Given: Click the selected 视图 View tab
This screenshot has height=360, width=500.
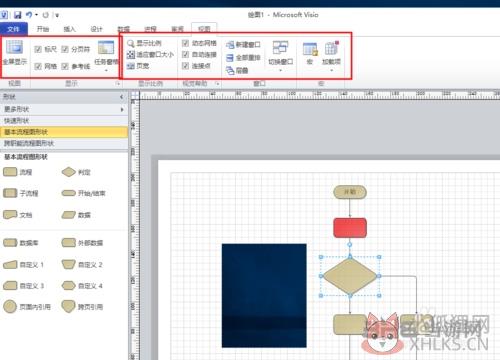Looking at the screenshot, I should click(204, 29).
